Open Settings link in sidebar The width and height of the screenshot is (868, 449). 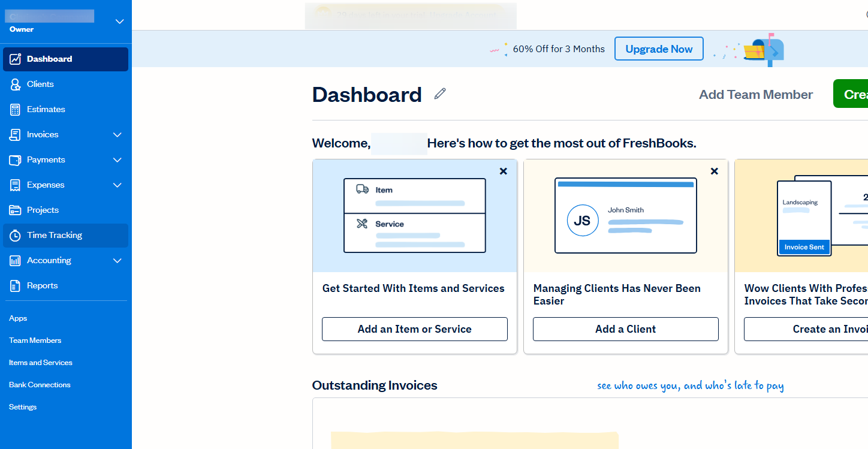pyautogui.click(x=23, y=407)
